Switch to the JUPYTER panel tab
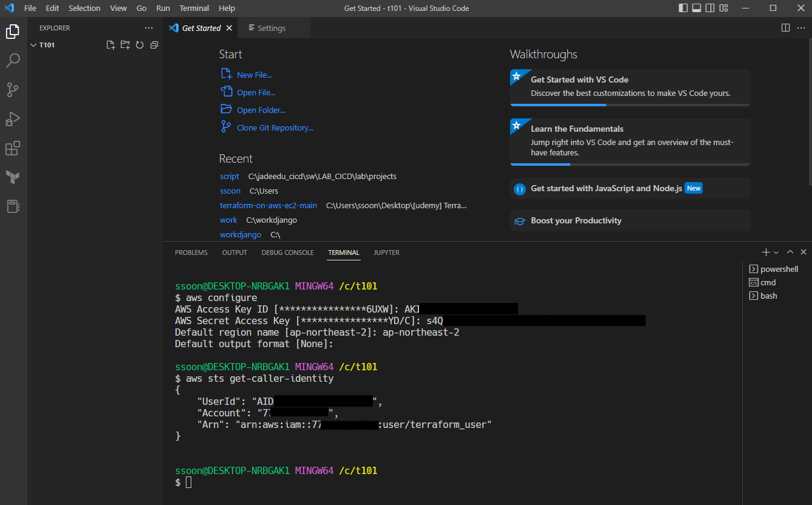This screenshot has height=505, width=812. (387, 252)
